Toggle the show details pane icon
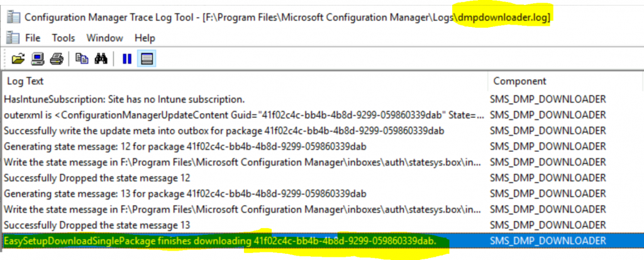 coord(147,59)
